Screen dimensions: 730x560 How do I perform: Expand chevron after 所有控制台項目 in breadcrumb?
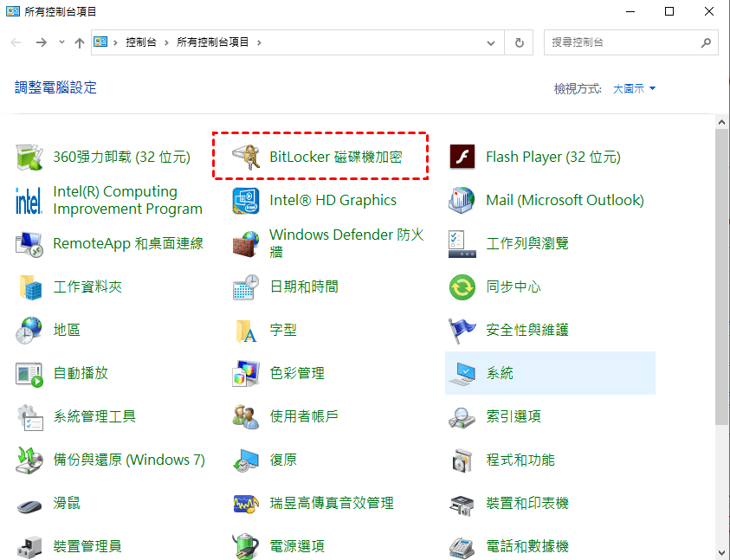tap(259, 42)
